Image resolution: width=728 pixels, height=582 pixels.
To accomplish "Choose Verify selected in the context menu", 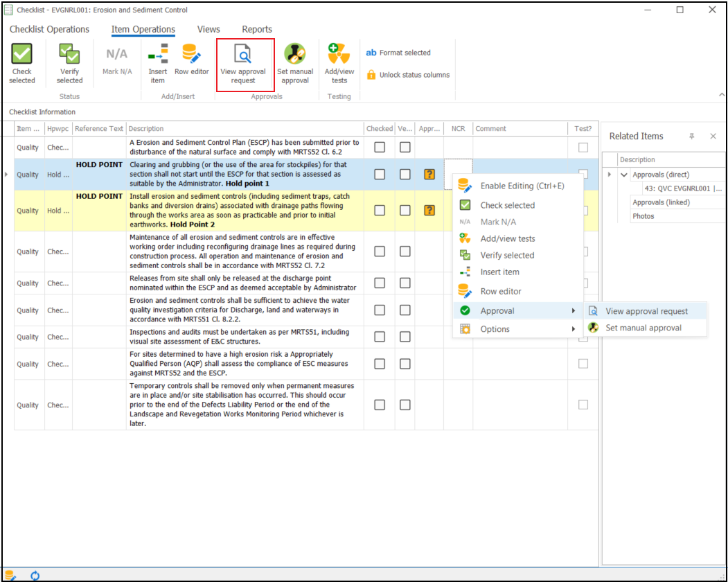I will click(517, 256).
